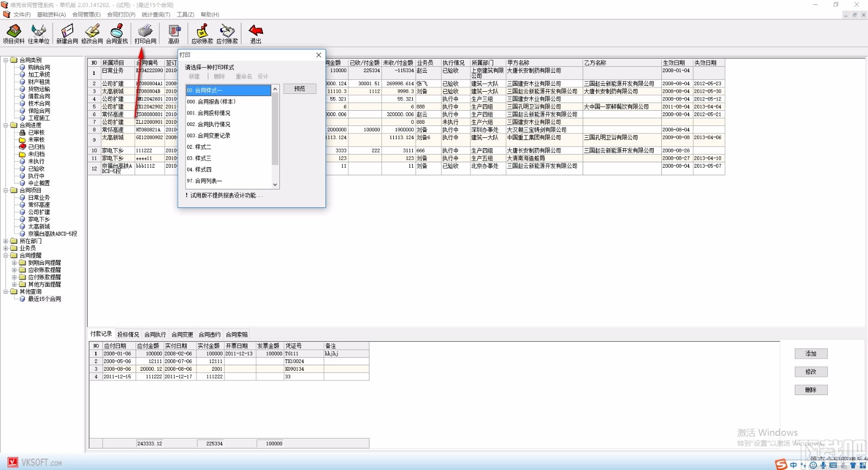Select 已归档 tree node
Image resolution: width=868 pixels, height=470 pixels.
coord(36,147)
